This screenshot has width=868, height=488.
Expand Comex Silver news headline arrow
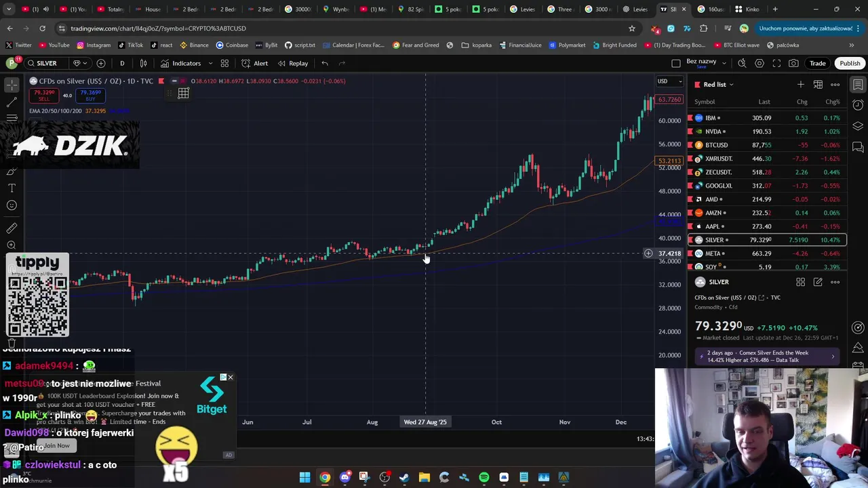point(833,357)
